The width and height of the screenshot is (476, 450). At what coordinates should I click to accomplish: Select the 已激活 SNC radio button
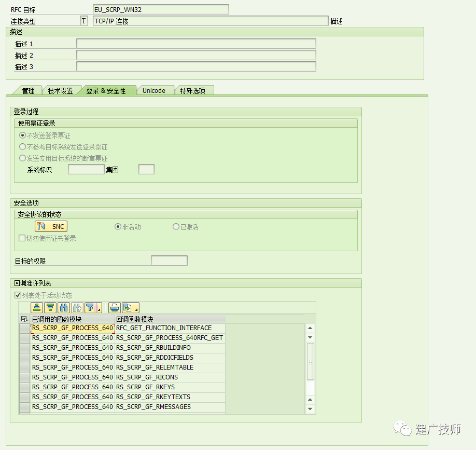coord(176,227)
